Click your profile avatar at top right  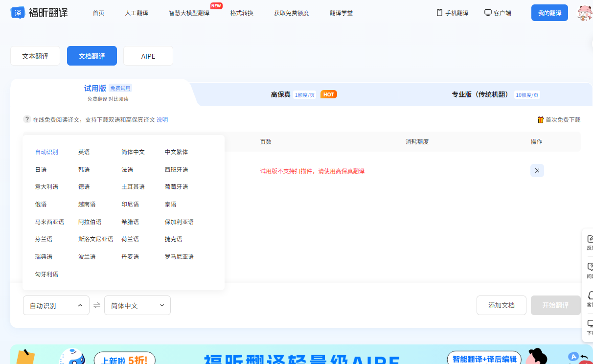584,13
